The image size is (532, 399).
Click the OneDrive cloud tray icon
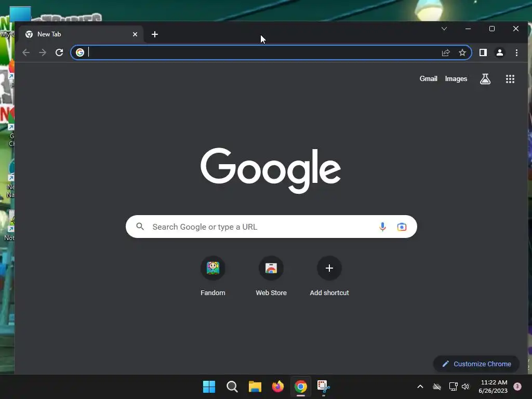point(437,387)
